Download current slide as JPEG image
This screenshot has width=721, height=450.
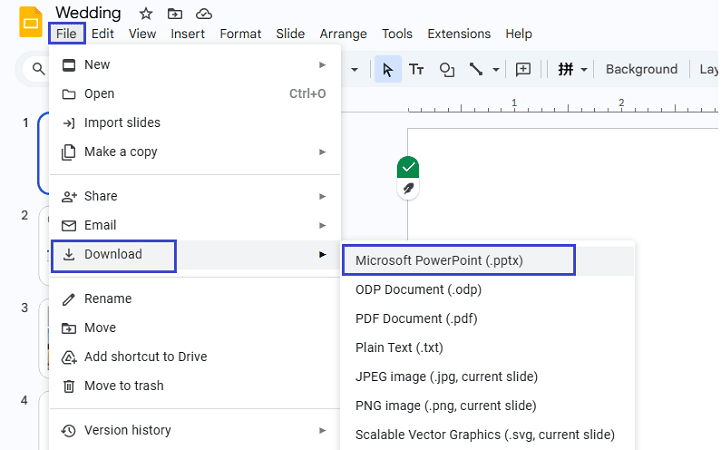click(x=487, y=376)
